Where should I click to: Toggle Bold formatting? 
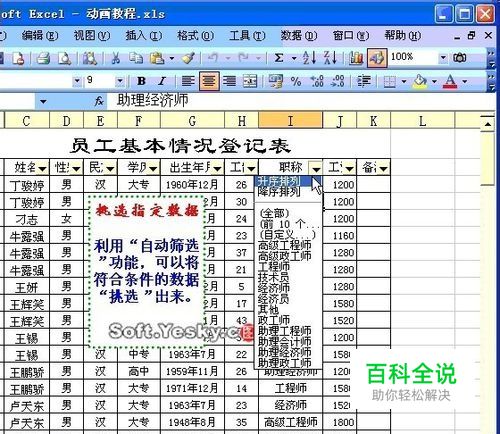[x=141, y=81]
